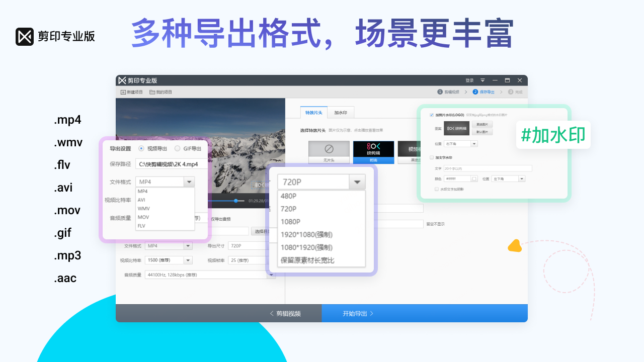The image size is (644, 362).
Task: Enable the 仅导出音频 checkbox
Action: click(x=216, y=218)
